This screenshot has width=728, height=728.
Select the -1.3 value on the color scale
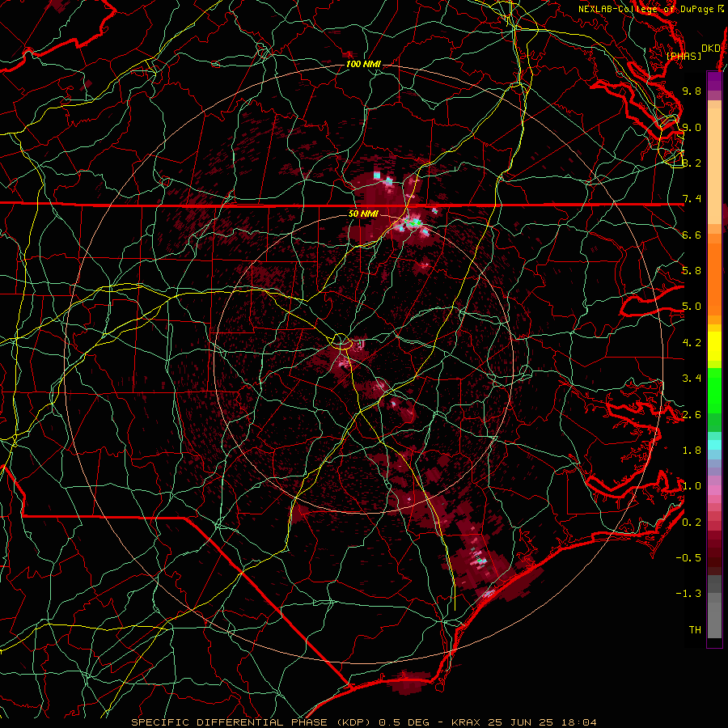tap(688, 594)
